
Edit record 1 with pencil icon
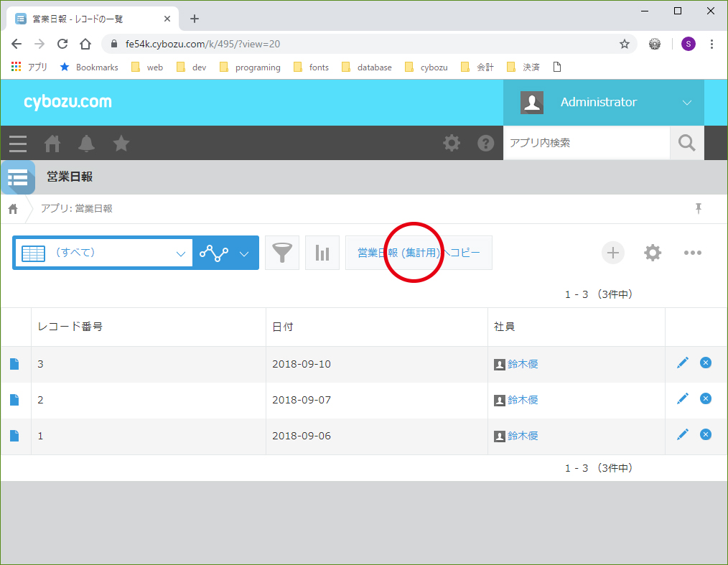coord(683,434)
